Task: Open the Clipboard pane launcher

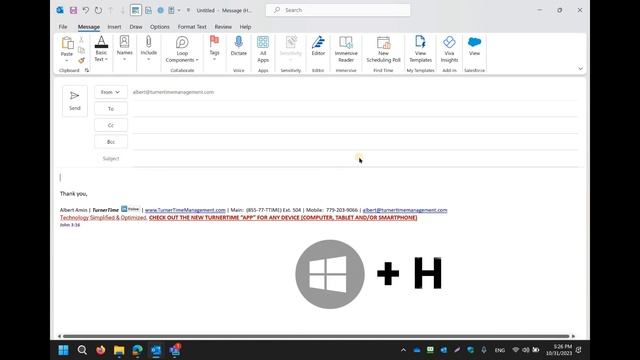Action: coord(87,70)
